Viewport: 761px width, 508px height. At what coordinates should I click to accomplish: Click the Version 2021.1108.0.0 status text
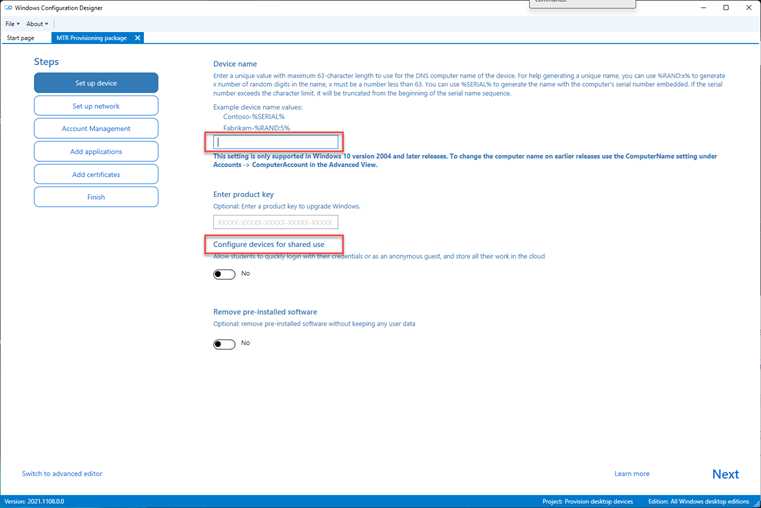pos(34,501)
